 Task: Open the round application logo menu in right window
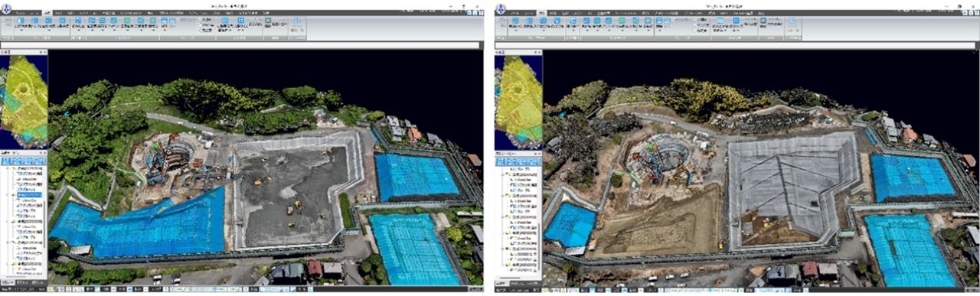(x=500, y=9)
